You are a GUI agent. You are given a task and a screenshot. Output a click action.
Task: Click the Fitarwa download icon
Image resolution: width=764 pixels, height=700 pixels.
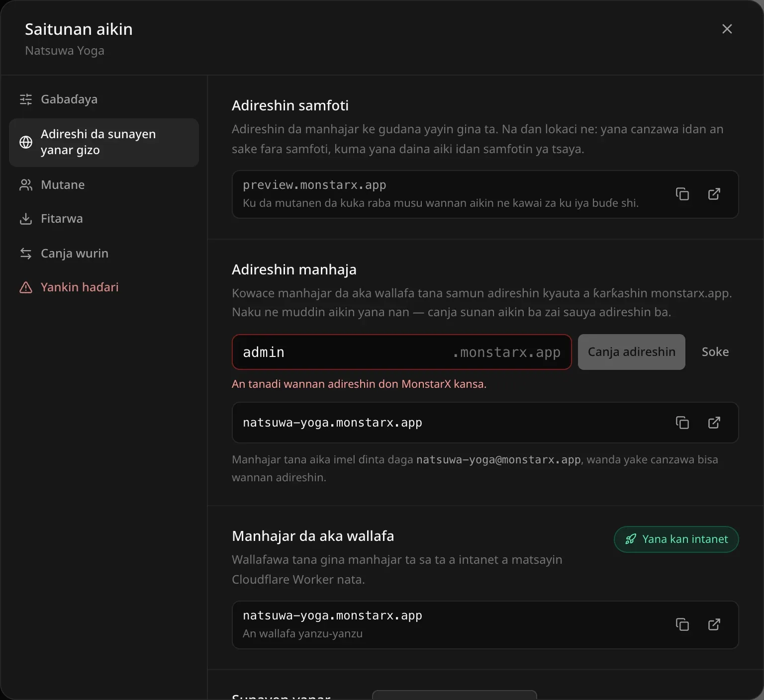coord(26,219)
